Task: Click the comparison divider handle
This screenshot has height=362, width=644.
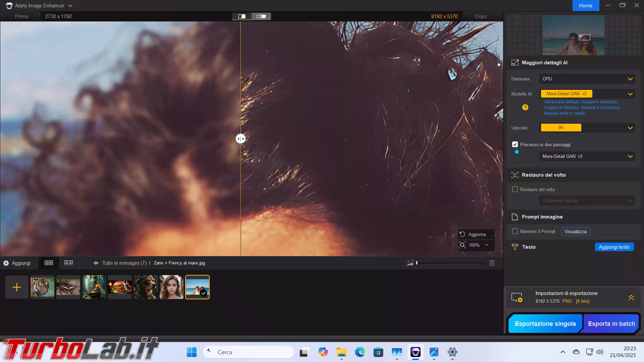Action: click(x=240, y=139)
